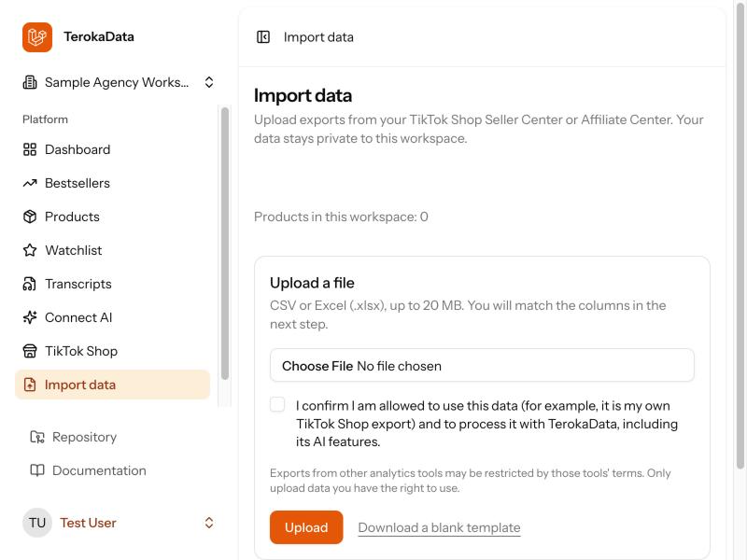Viewport: 747px width, 560px height.
Task: Click the Import data file icon
Action: click(x=30, y=385)
